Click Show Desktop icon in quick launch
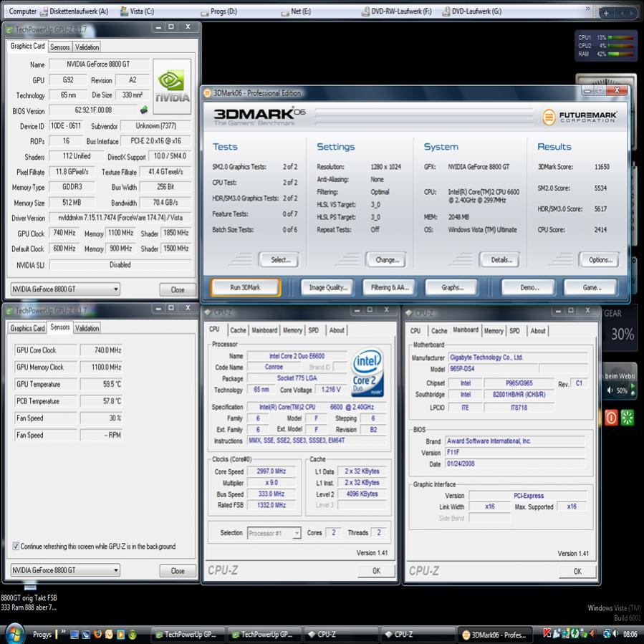The width and height of the screenshot is (644, 644). [x=75, y=634]
